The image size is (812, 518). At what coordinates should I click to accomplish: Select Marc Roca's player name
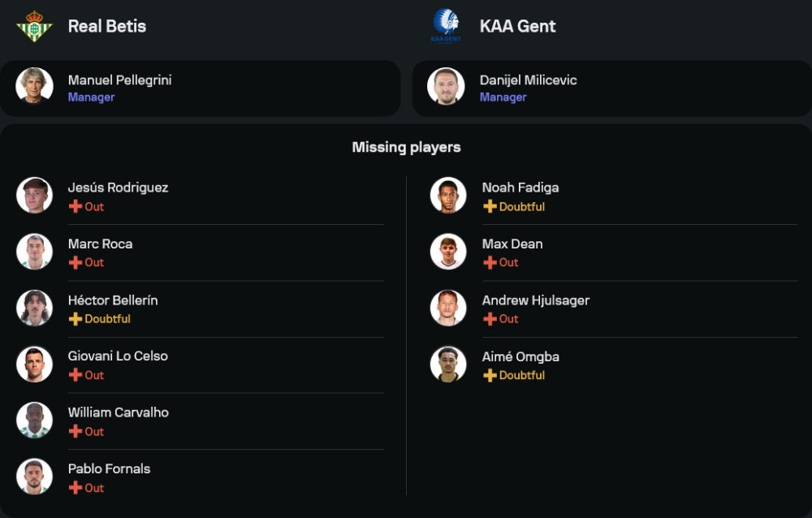(100, 244)
